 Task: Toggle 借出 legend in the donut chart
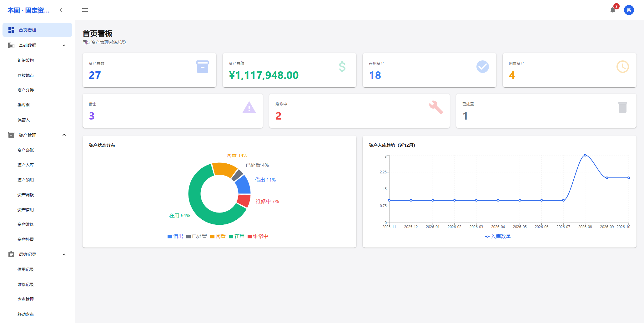pos(175,236)
